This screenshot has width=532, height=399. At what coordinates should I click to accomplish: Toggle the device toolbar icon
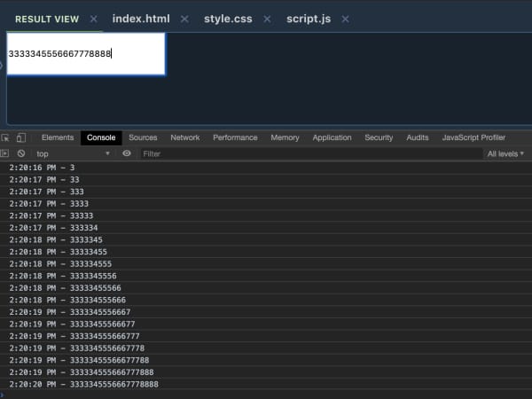pos(21,137)
